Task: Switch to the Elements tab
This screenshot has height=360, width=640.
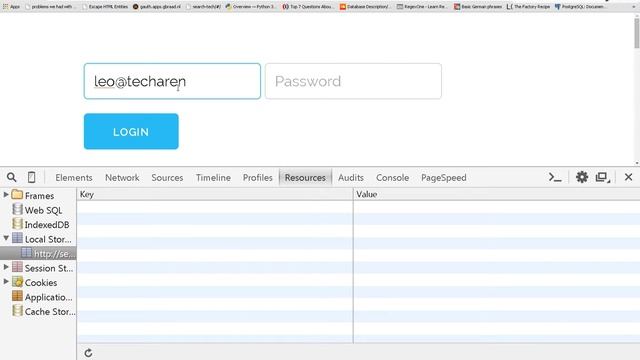Action: tap(74, 178)
